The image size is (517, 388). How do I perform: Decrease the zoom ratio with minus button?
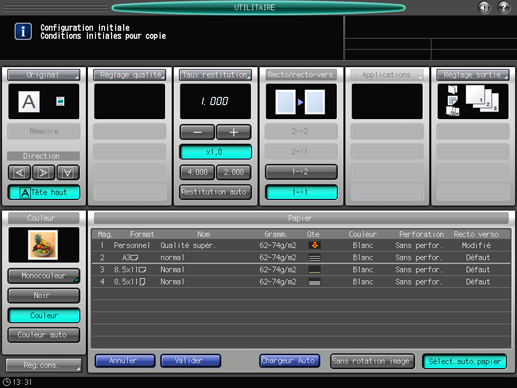coord(197,132)
